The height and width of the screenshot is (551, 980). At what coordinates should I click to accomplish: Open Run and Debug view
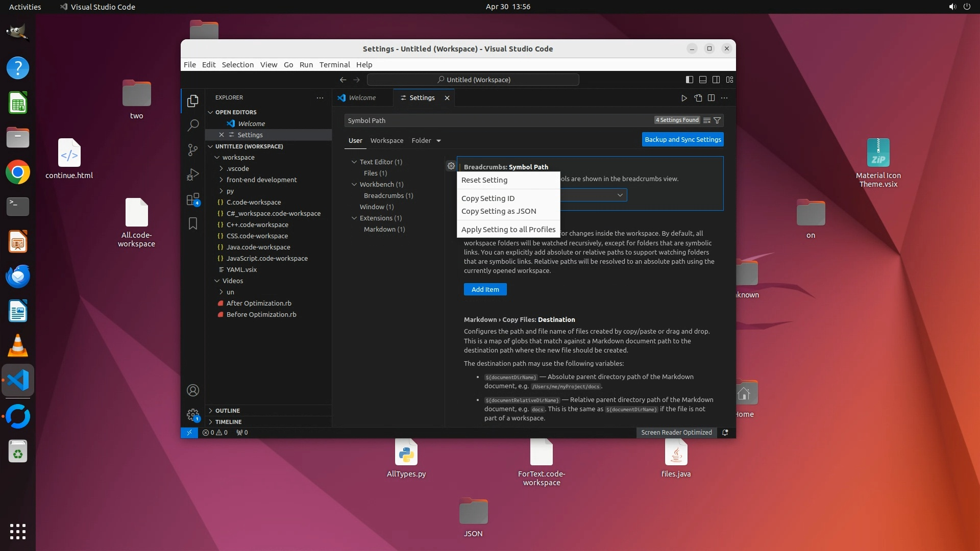click(193, 174)
